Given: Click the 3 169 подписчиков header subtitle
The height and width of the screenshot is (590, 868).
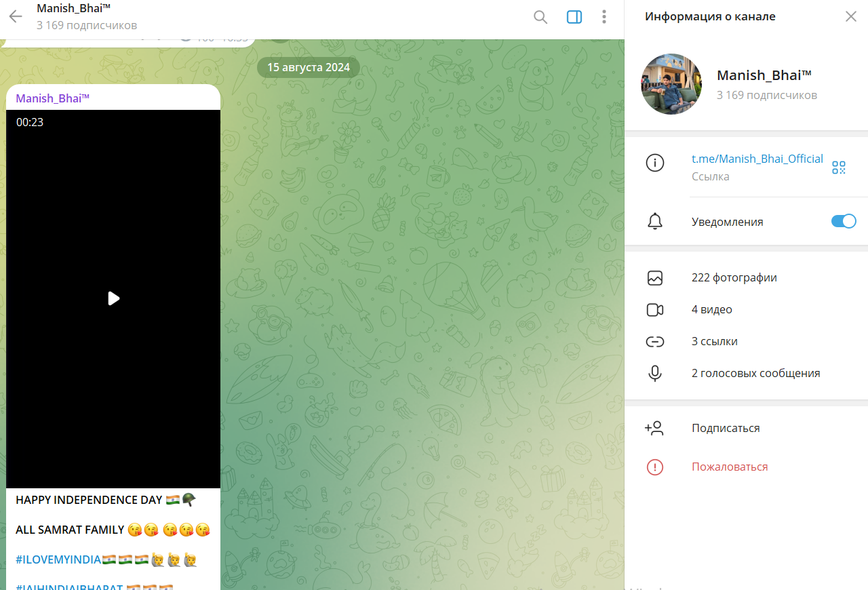Looking at the screenshot, I should tap(87, 25).
